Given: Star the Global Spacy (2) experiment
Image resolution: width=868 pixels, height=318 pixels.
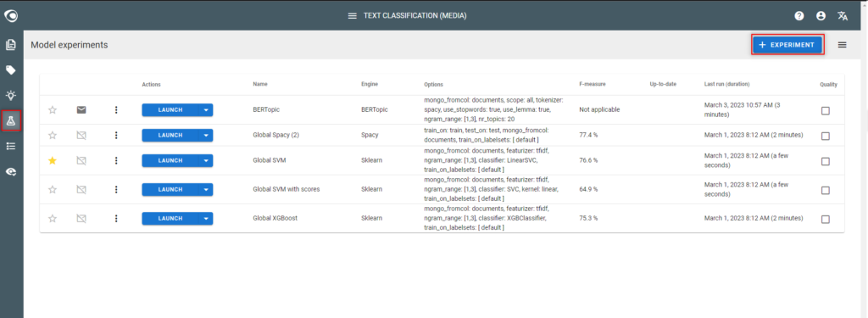Looking at the screenshot, I should point(53,135).
